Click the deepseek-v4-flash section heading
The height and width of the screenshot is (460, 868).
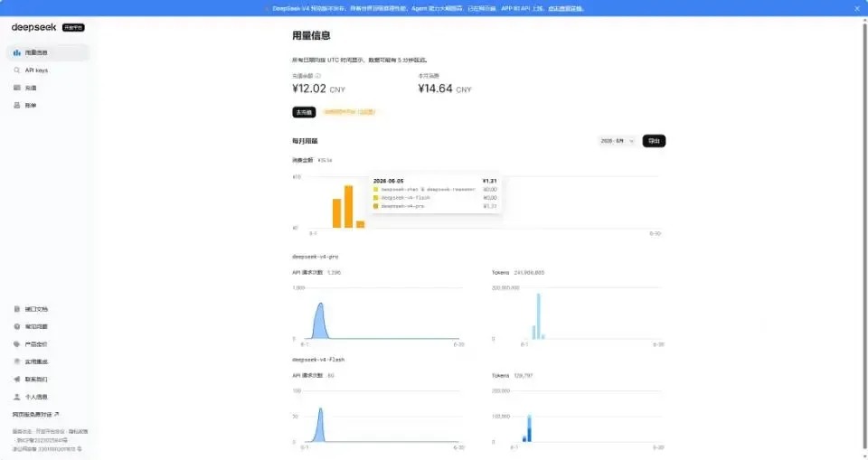coord(318,360)
